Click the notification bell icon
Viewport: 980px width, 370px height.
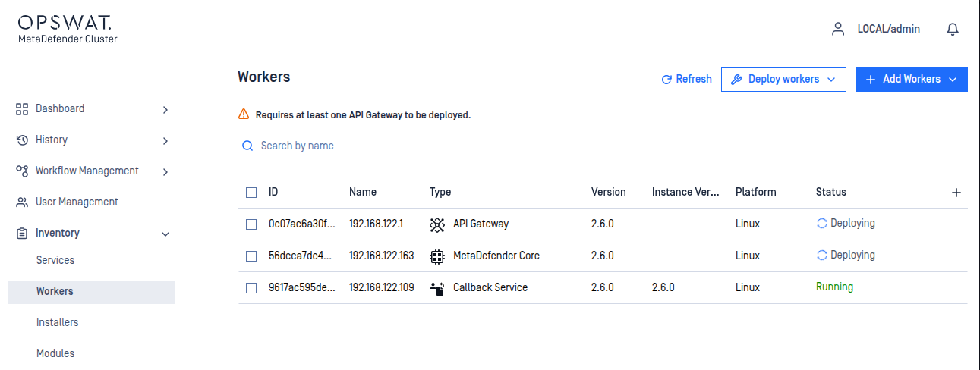tap(953, 29)
